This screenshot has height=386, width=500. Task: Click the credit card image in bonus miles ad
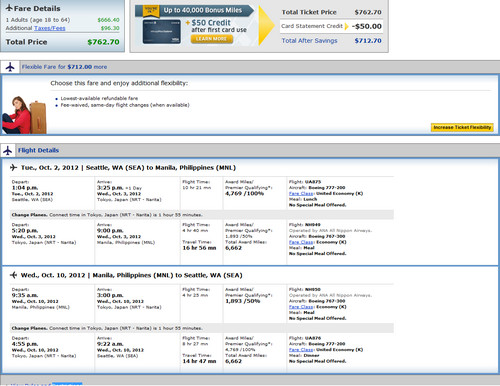[162, 32]
